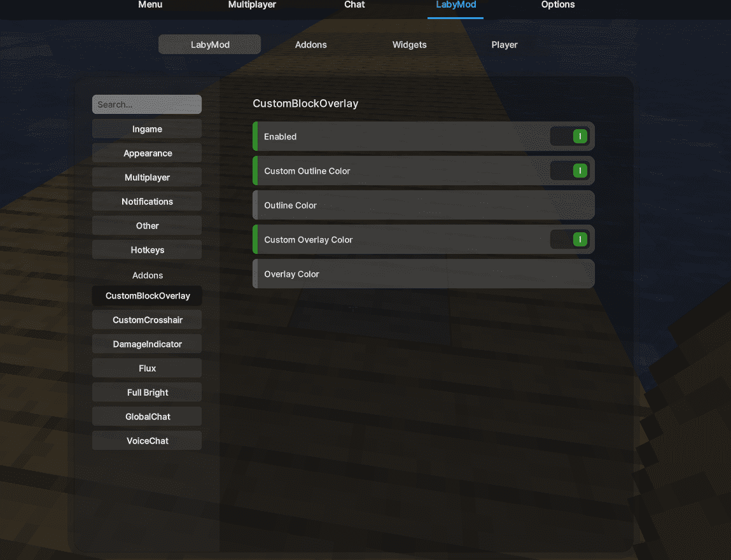This screenshot has width=731, height=560.
Task: Select the VoiceChat addon entry
Action: (x=147, y=441)
